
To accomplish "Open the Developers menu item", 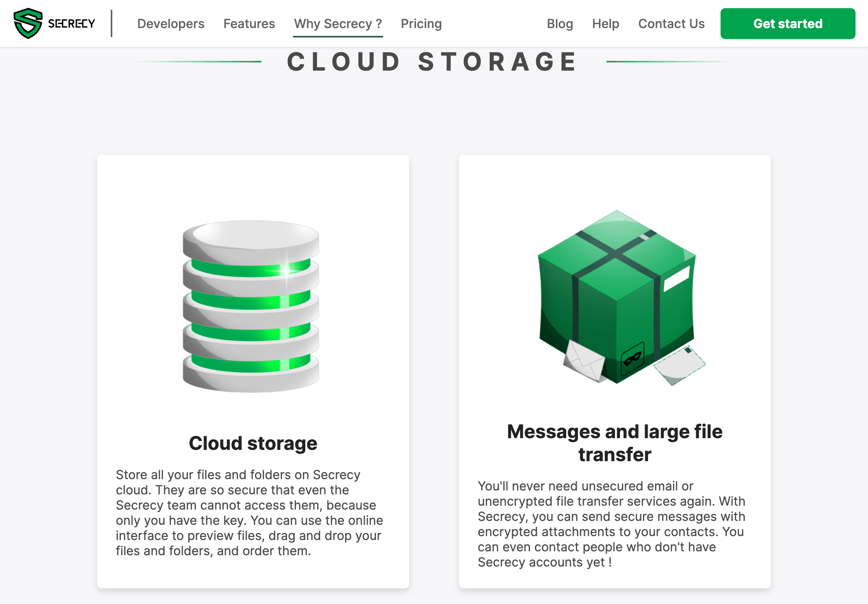I will coord(171,23).
